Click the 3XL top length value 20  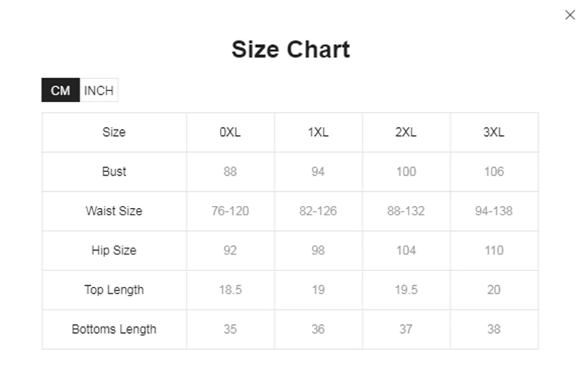click(x=494, y=290)
